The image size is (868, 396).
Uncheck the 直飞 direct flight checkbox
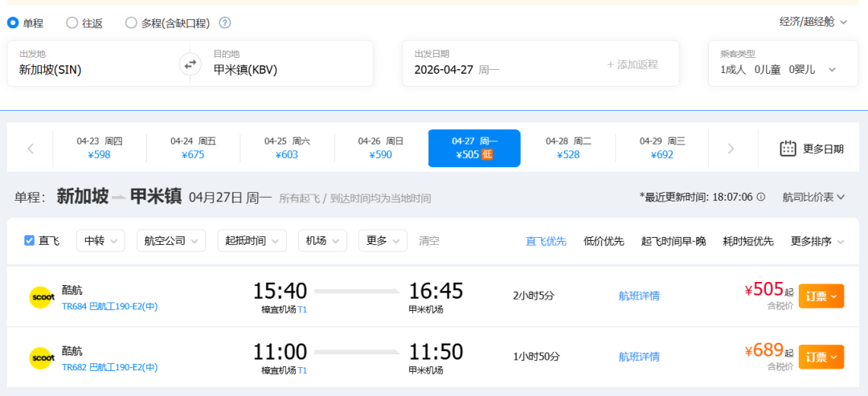30,240
